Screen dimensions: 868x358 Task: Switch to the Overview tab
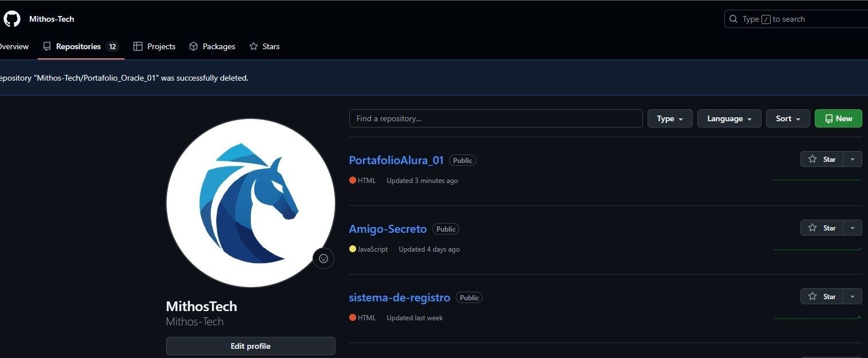coord(14,46)
